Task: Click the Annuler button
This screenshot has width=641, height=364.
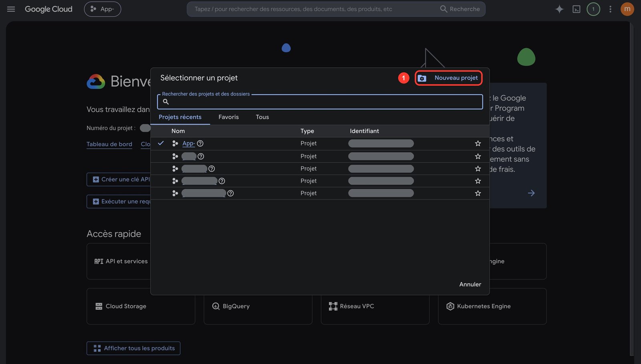Action: (x=470, y=284)
